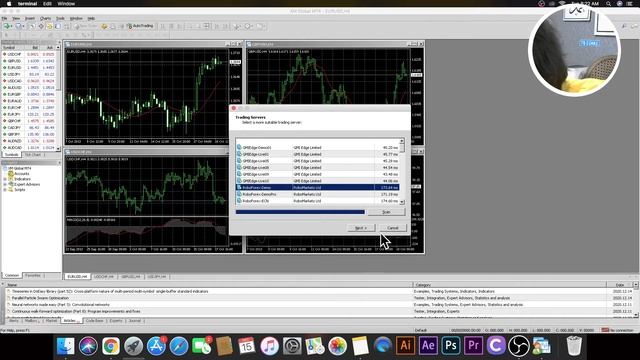Open Adobe Premiere Pro in the dock

point(473,346)
